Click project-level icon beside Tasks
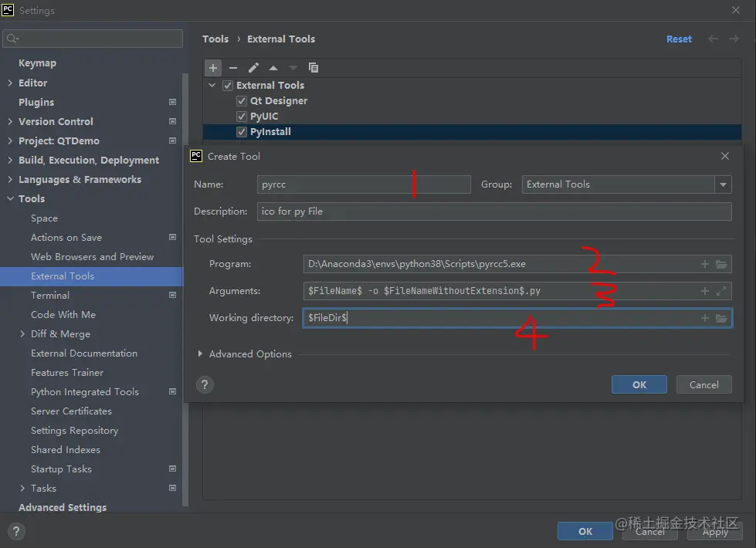Viewport: 756px width, 548px height. pyautogui.click(x=173, y=488)
